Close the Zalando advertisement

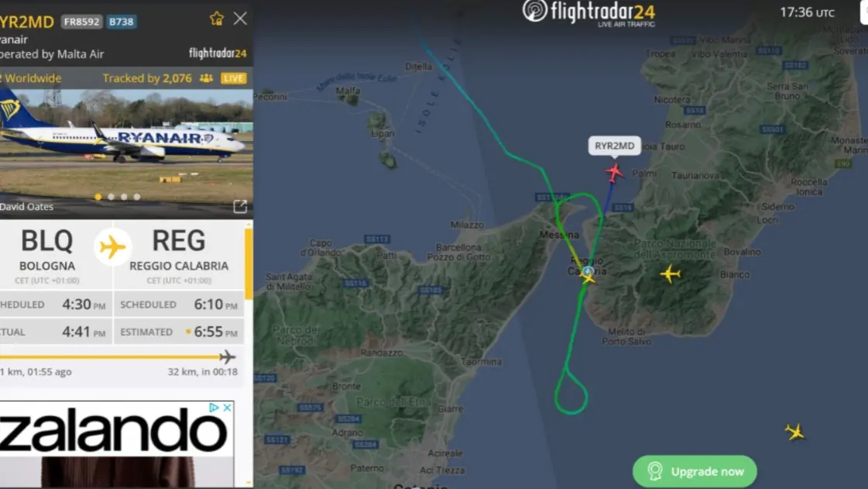coord(227,408)
